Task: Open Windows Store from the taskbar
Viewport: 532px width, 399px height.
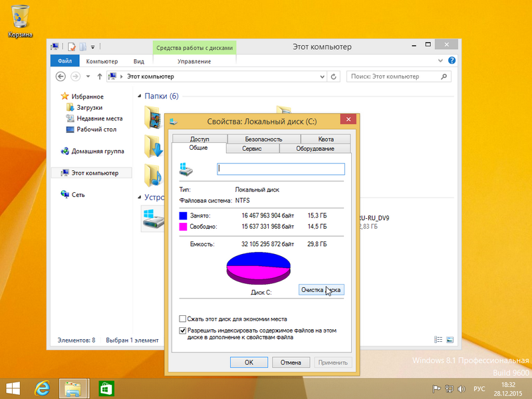Action: click(x=104, y=388)
